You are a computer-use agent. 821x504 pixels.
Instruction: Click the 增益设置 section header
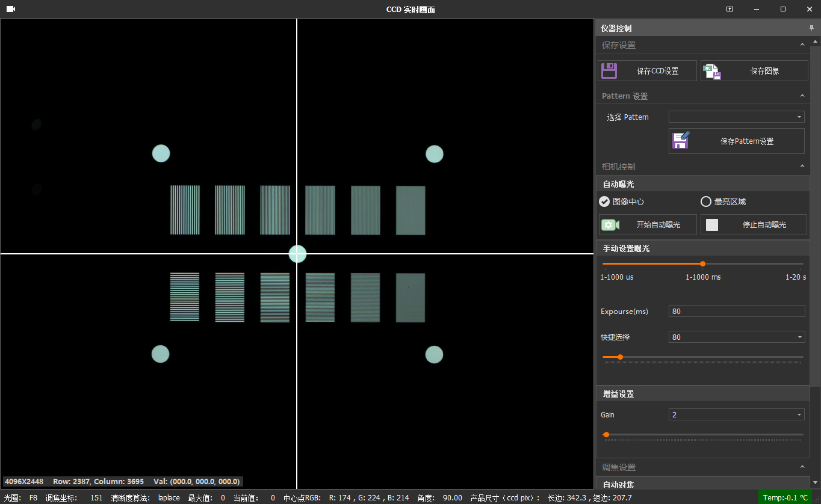[702, 394]
